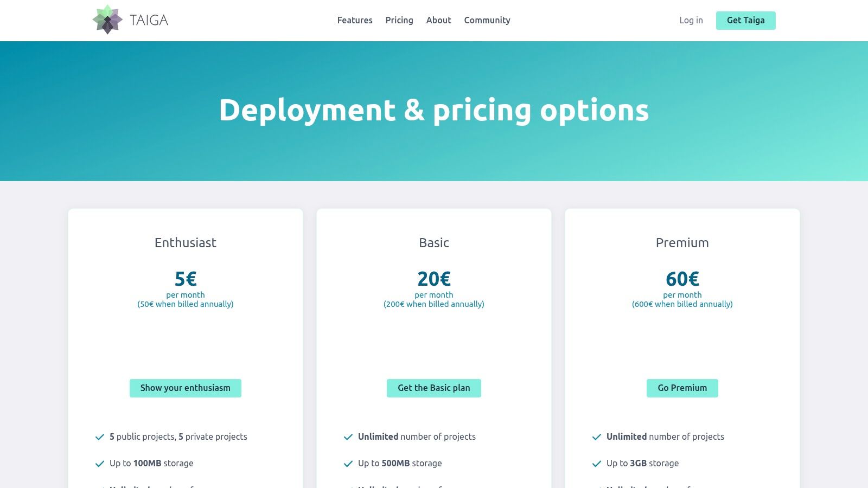Click the Show your enthusiasm button
The image size is (868, 488).
pyautogui.click(x=186, y=388)
